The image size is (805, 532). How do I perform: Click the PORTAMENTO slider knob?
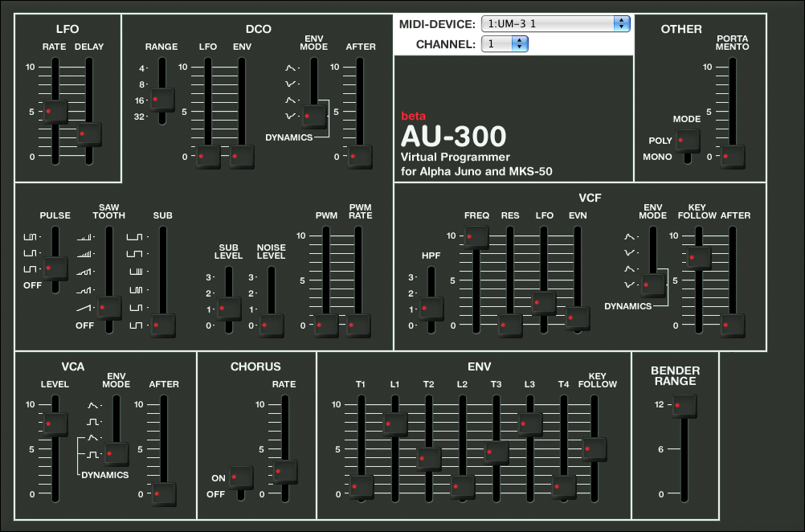tap(733, 156)
